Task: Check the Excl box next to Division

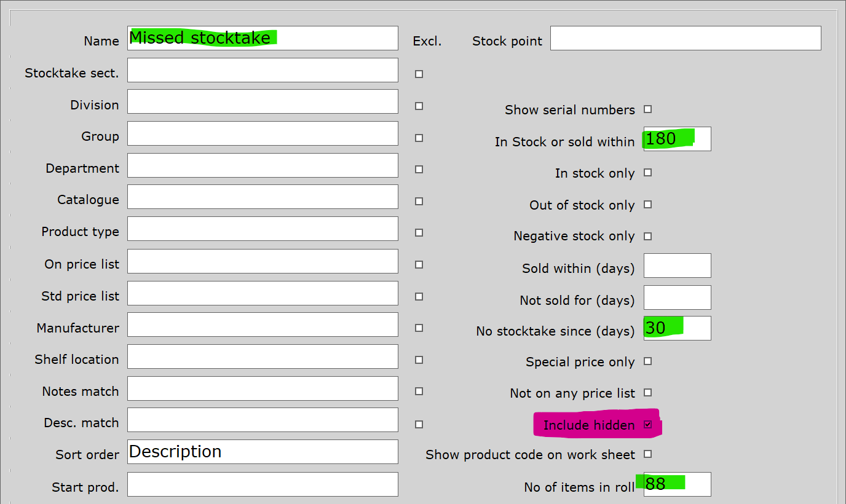Action: pos(419,106)
